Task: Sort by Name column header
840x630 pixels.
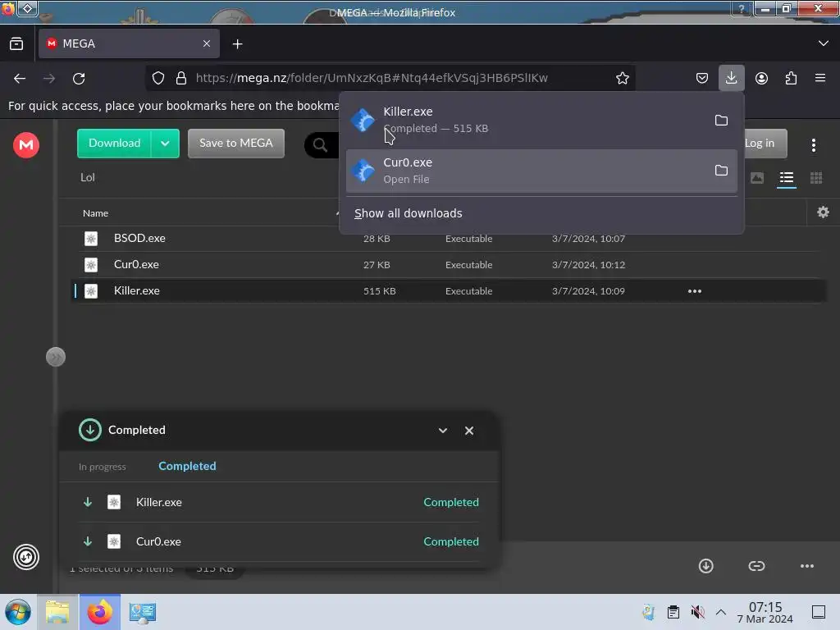Action: (x=95, y=213)
